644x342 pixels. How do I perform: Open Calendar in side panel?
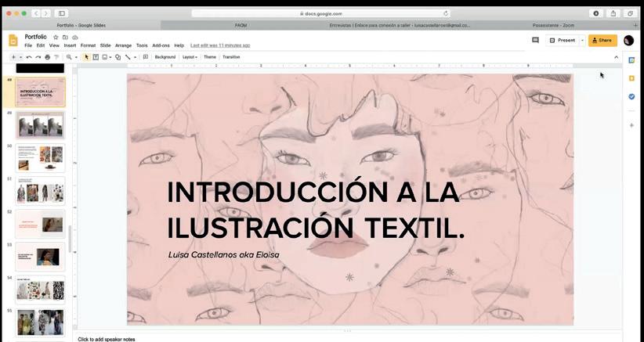pyautogui.click(x=631, y=60)
